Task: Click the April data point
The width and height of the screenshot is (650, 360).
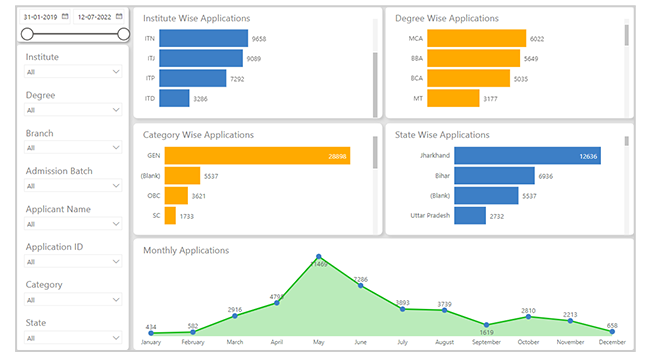Action: [x=276, y=303]
